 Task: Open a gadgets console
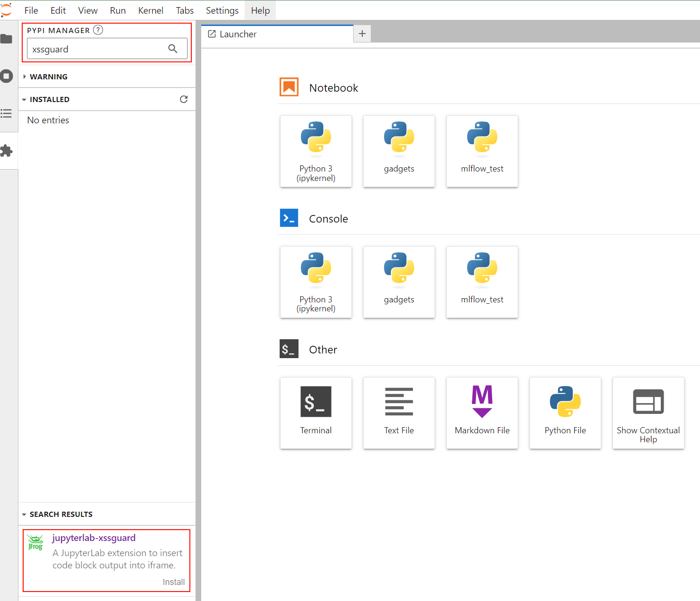(x=399, y=282)
